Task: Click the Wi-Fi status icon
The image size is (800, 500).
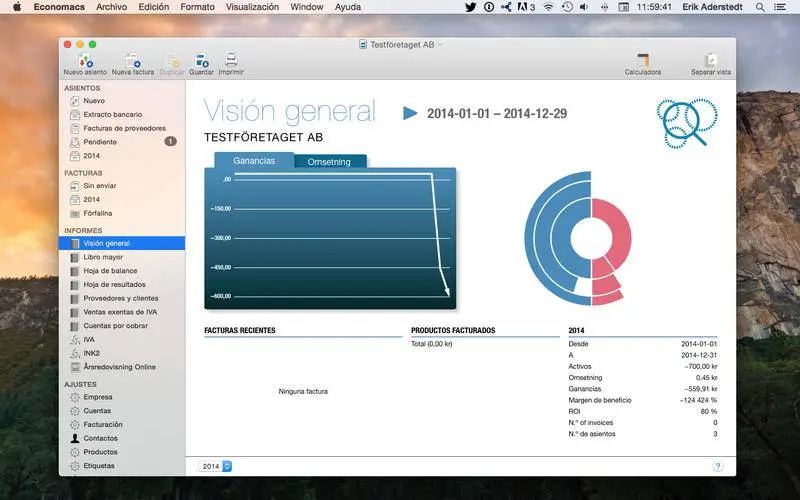Action: click(x=548, y=7)
